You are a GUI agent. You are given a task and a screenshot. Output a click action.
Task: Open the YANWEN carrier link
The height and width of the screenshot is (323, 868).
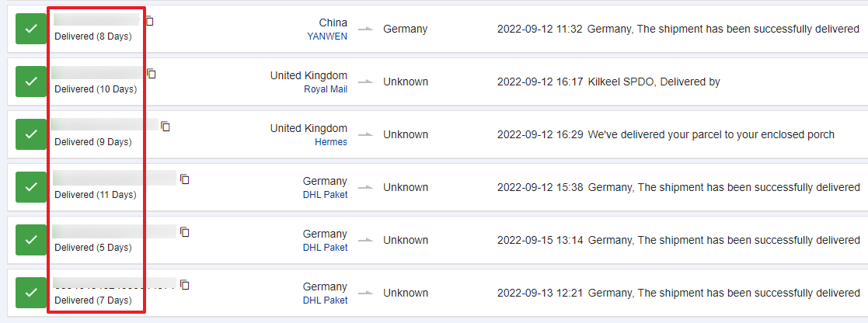coord(327,36)
